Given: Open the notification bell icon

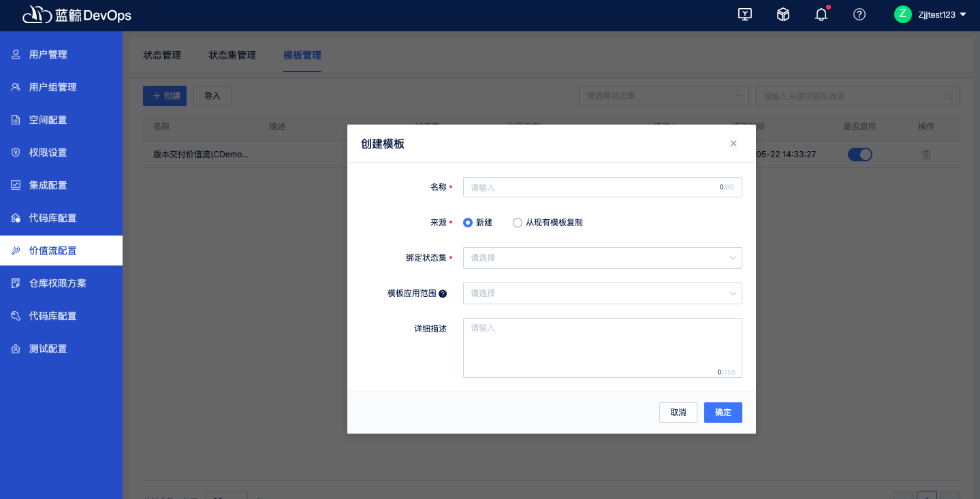Looking at the screenshot, I should 821,14.
